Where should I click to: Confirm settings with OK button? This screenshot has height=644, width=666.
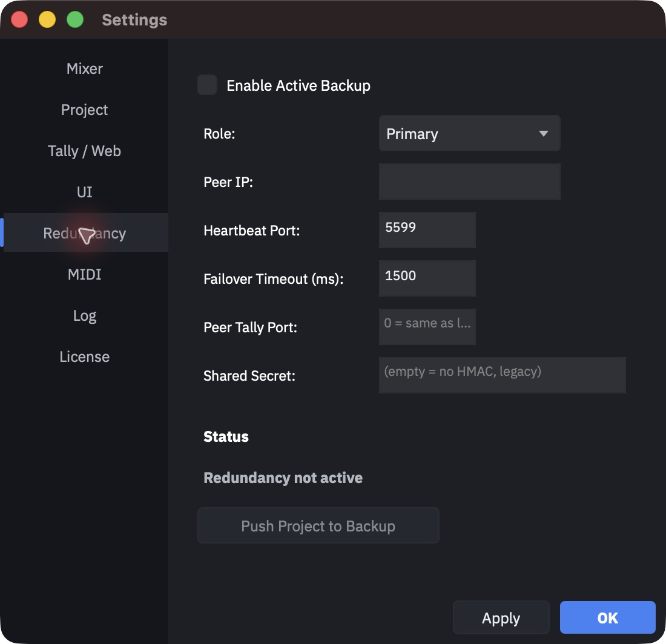[x=607, y=618]
